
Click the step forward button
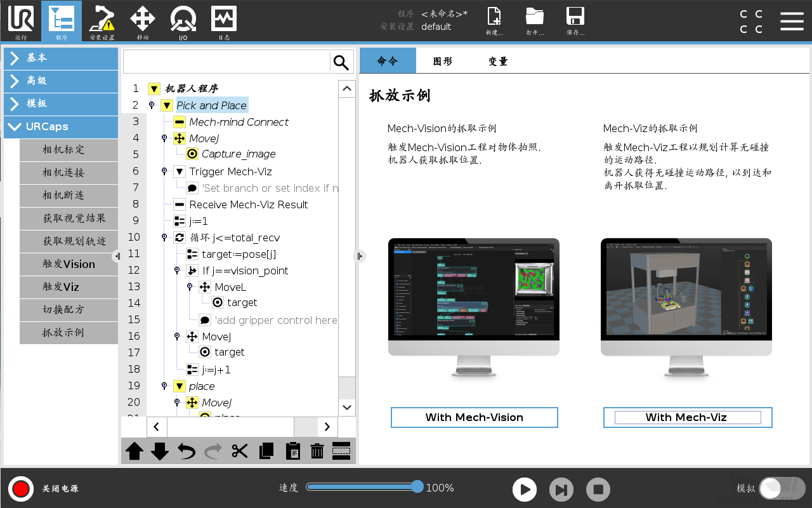point(561,490)
